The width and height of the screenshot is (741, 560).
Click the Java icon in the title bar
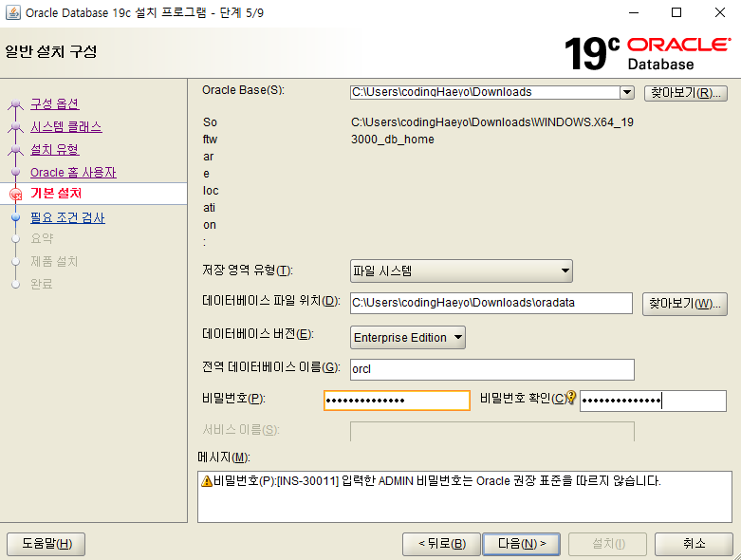(12, 12)
